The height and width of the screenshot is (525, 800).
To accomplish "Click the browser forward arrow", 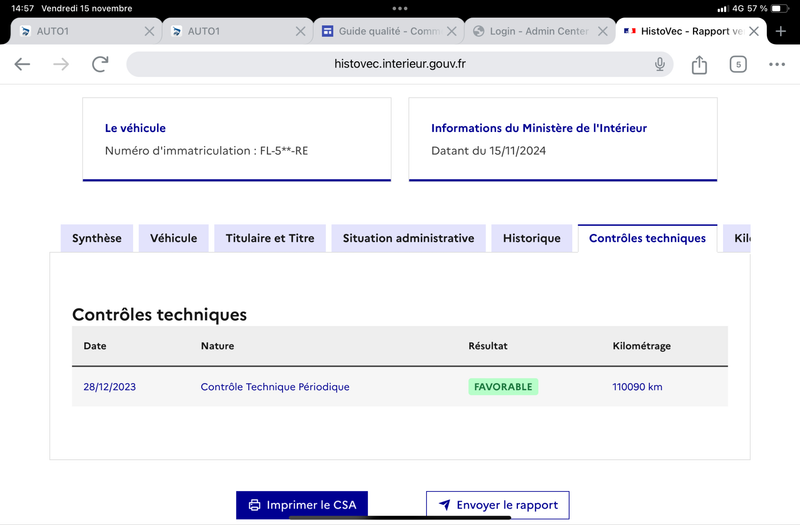I will point(61,64).
